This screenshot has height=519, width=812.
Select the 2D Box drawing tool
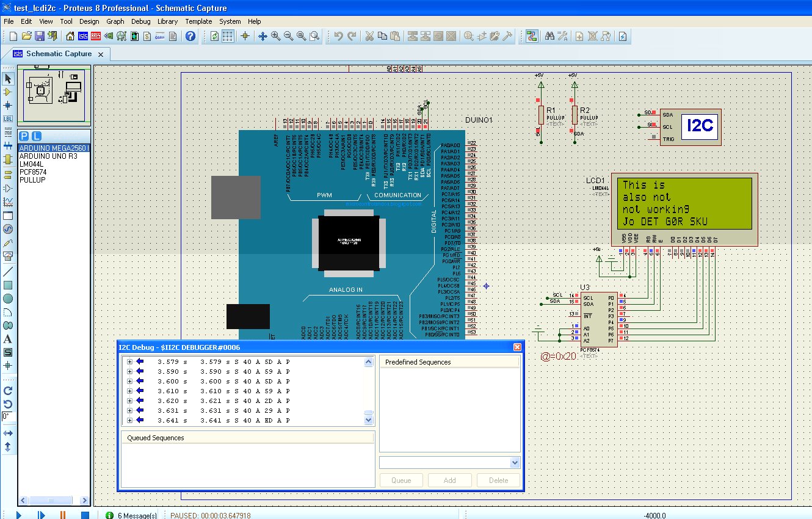(x=8, y=285)
